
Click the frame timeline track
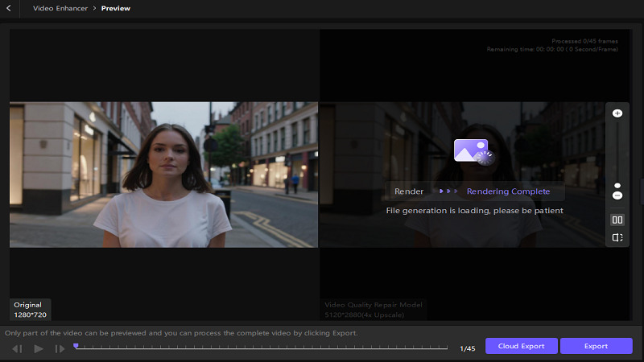tap(262, 348)
